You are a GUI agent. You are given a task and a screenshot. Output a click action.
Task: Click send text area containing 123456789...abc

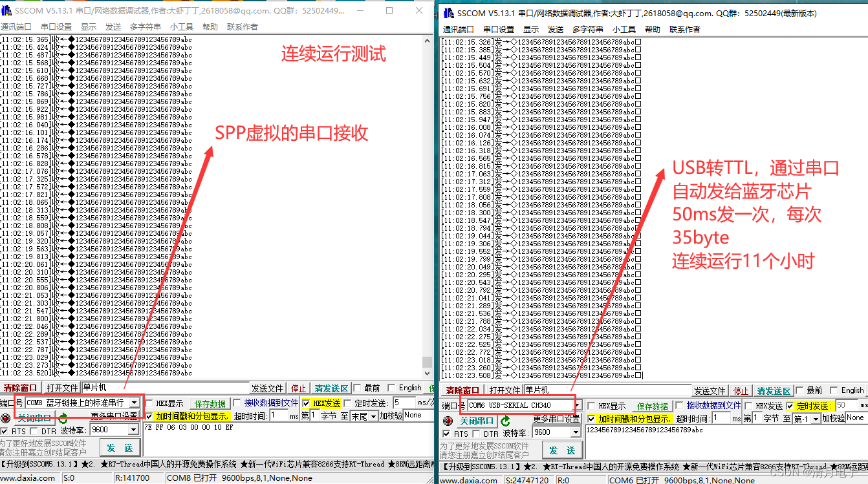click(x=726, y=442)
